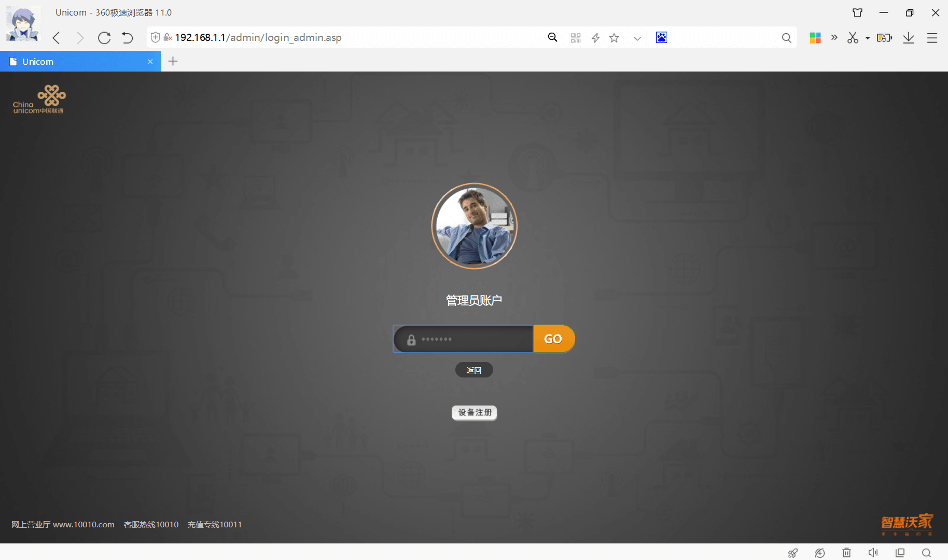The height and width of the screenshot is (560, 948).
Task: Click the zoom magnifier in the status bar
Action: [x=927, y=553]
